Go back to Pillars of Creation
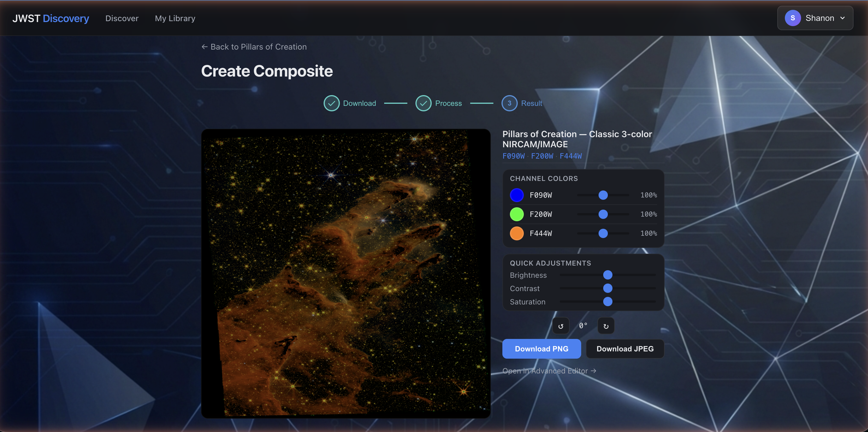This screenshot has width=868, height=432. [x=254, y=47]
